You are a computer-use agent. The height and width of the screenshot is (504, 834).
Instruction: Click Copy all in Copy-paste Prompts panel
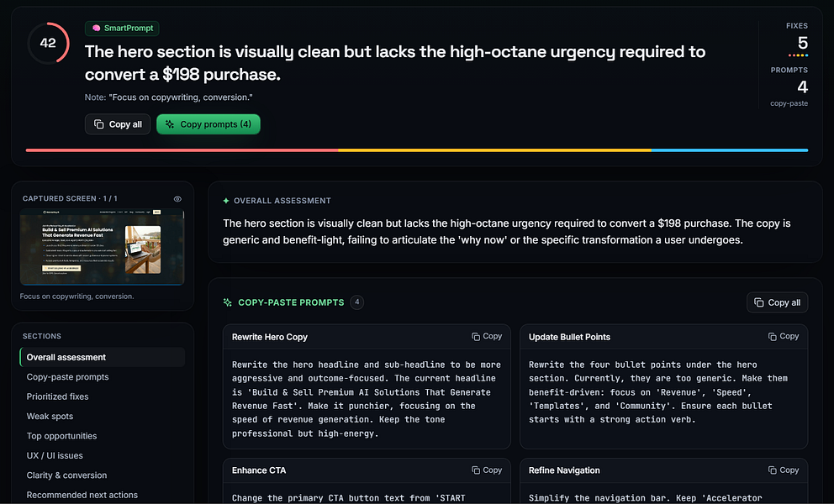[x=777, y=302]
